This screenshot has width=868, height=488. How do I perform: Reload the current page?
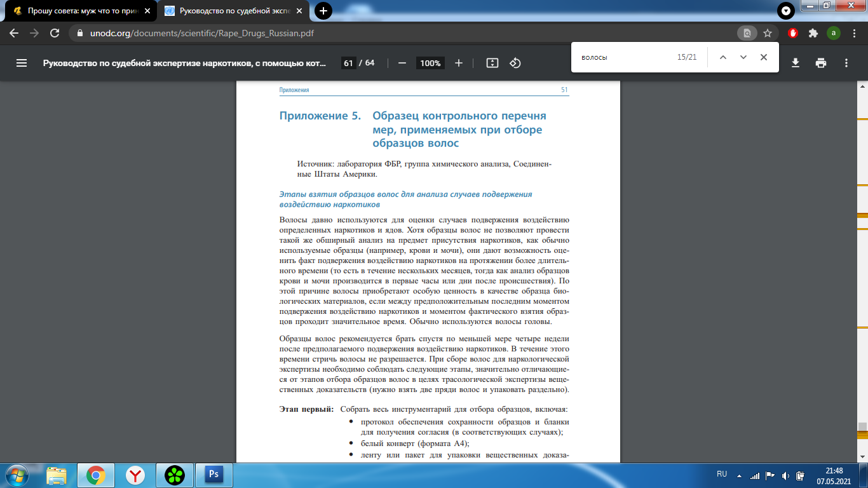coord(55,33)
